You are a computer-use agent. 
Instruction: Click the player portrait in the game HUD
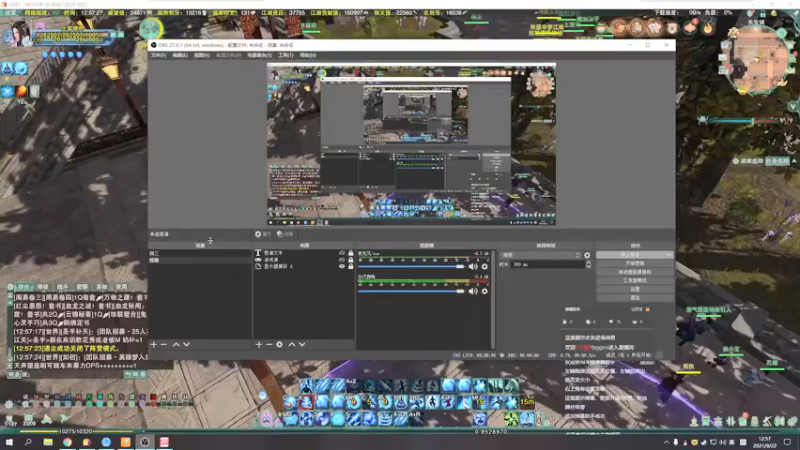[x=17, y=34]
